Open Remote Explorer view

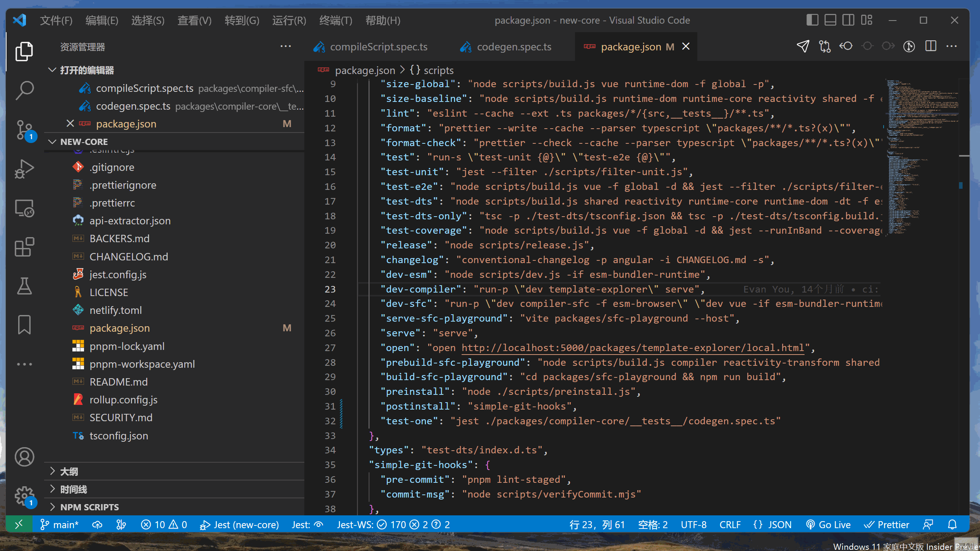point(24,208)
